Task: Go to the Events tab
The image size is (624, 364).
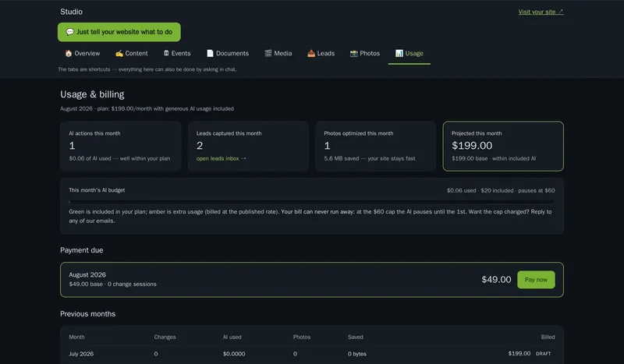Action: 177,53
